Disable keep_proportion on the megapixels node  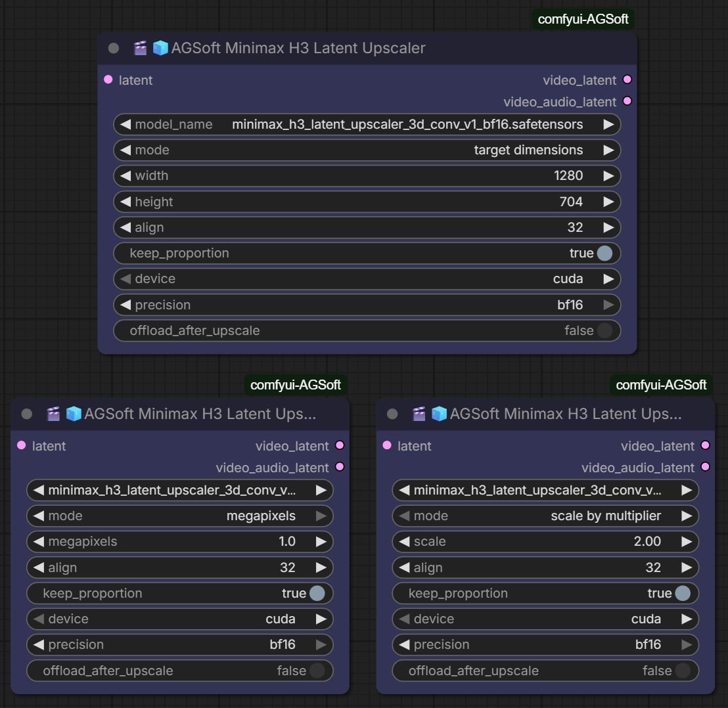tap(179, 594)
